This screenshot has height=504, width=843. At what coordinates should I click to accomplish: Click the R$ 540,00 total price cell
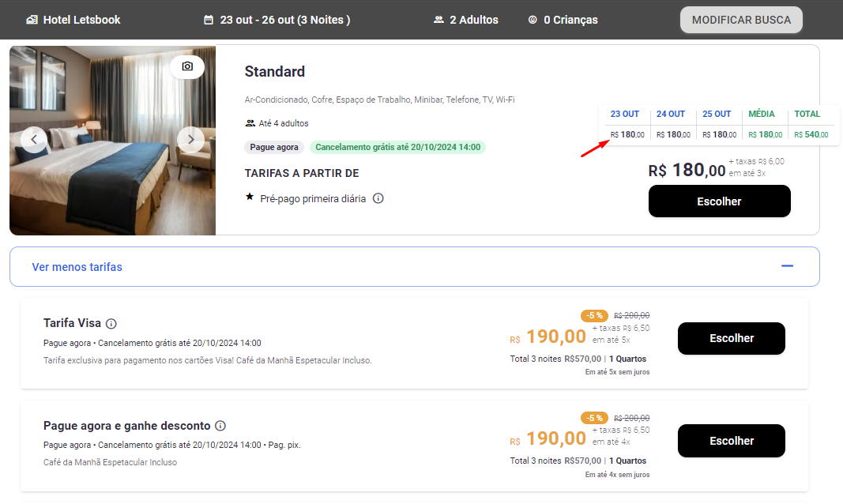(811, 134)
